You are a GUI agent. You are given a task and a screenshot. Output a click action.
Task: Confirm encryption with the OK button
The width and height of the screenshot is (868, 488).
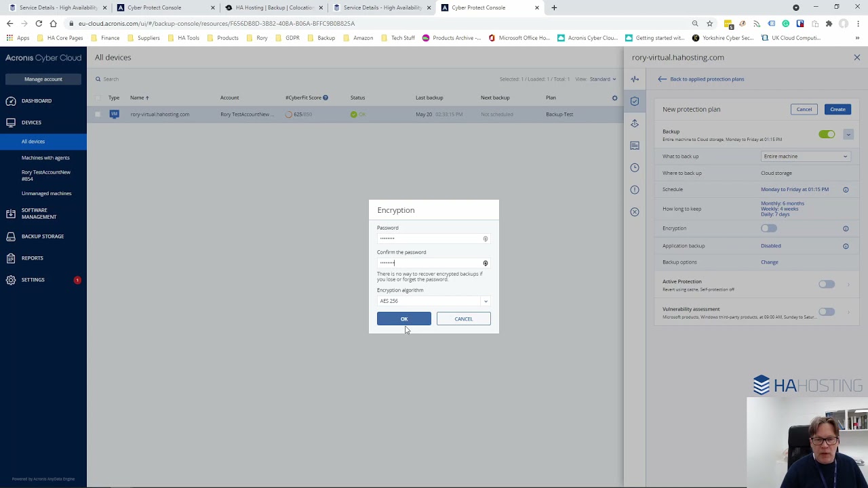coord(403,319)
